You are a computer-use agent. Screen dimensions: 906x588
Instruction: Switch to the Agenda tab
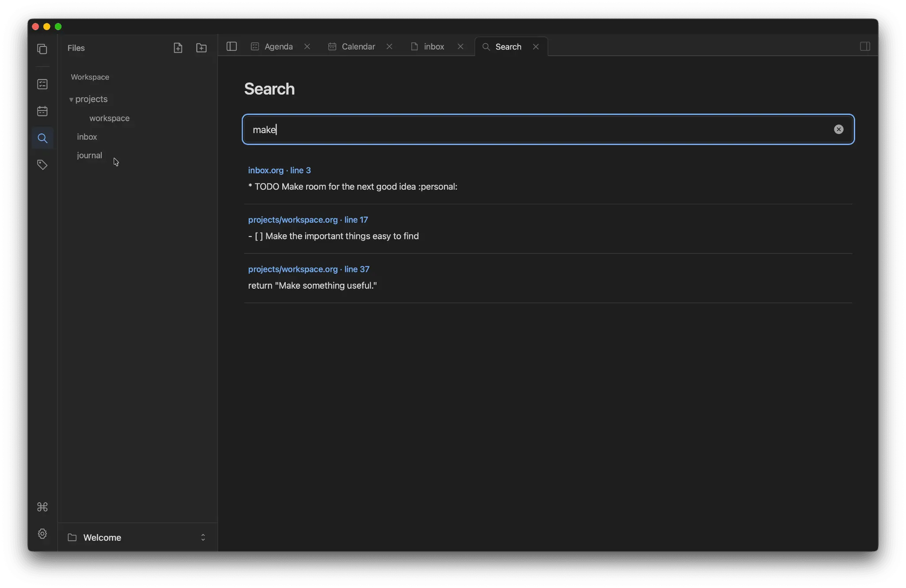(278, 46)
